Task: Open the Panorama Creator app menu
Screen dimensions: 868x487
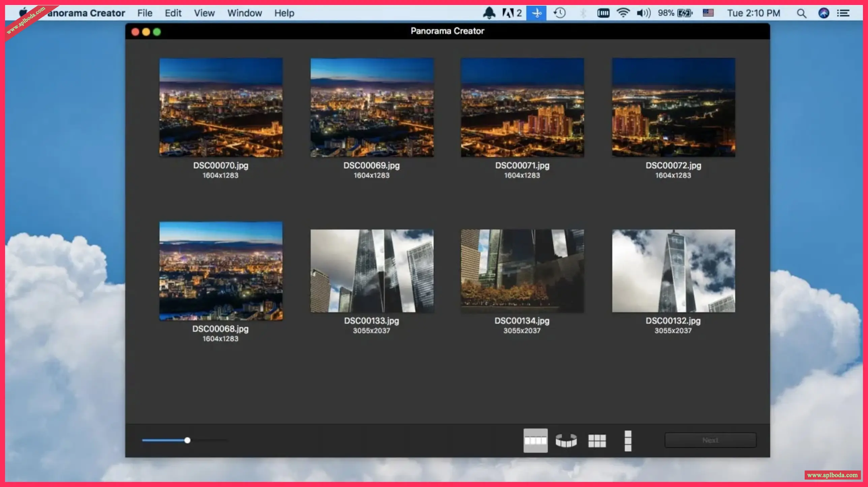Action: click(x=86, y=13)
